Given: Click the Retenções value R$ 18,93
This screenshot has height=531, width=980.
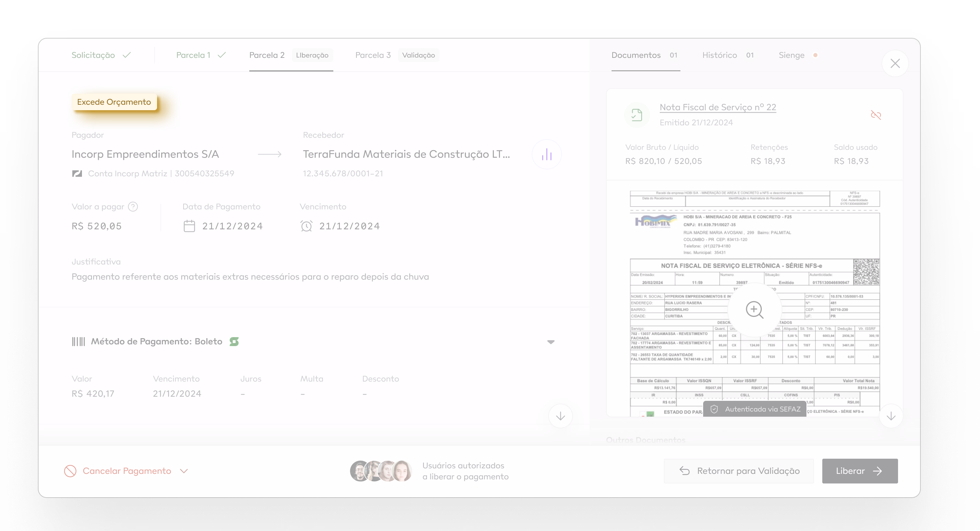Looking at the screenshot, I should coord(768,161).
